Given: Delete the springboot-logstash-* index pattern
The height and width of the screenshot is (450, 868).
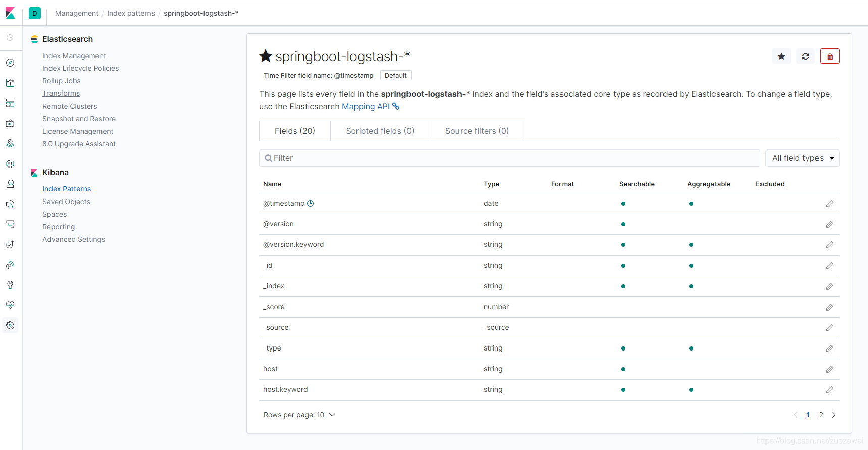Looking at the screenshot, I should [x=830, y=56].
